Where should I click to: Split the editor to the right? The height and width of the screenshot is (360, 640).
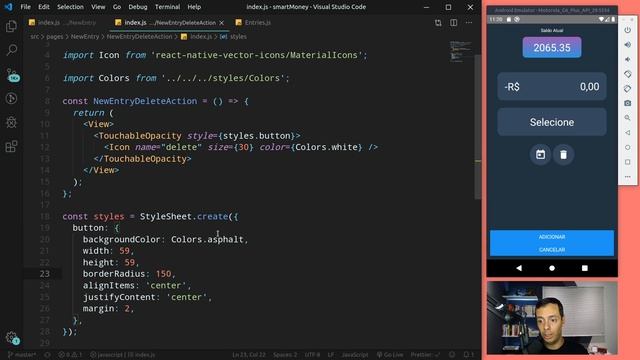[x=453, y=23]
